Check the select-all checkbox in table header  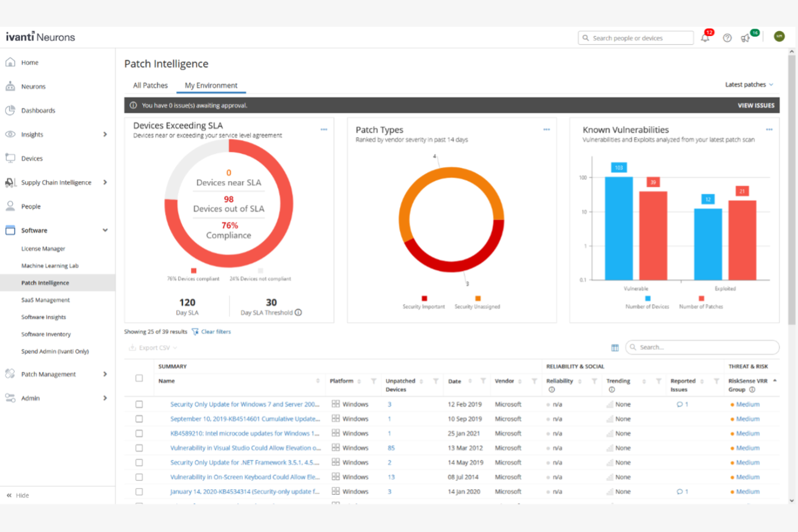pyautogui.click(x=139, y=378)
